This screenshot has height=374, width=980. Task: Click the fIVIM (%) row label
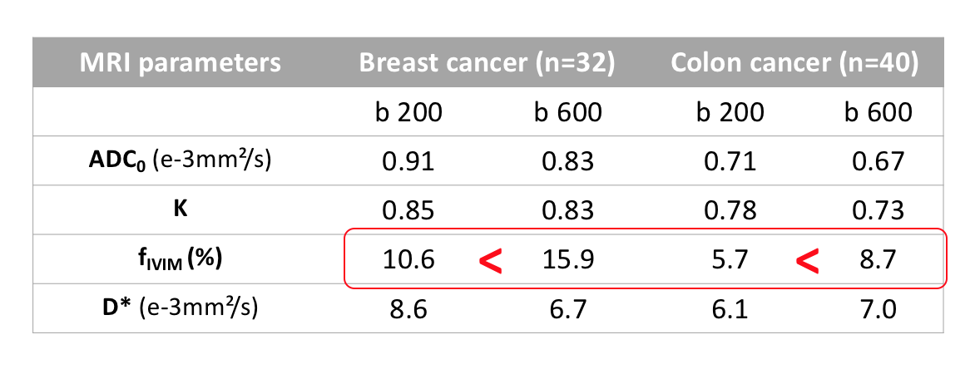click(181, 258)
